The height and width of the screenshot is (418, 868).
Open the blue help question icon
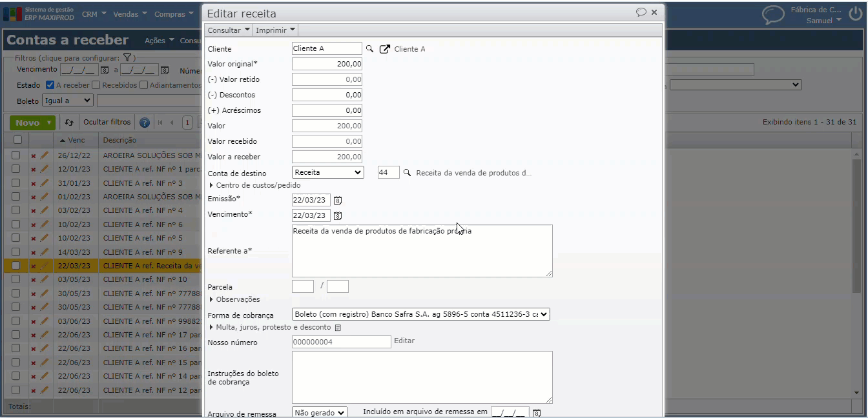coord(145,123)
